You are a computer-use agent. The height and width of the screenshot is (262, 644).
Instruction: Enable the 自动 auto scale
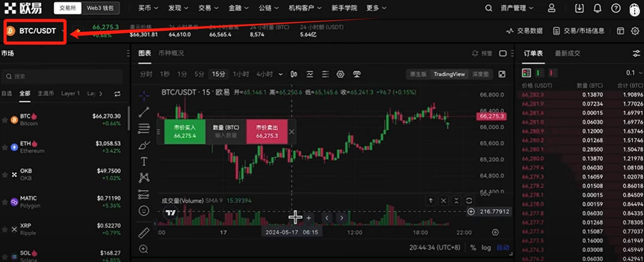pos(503,248)
